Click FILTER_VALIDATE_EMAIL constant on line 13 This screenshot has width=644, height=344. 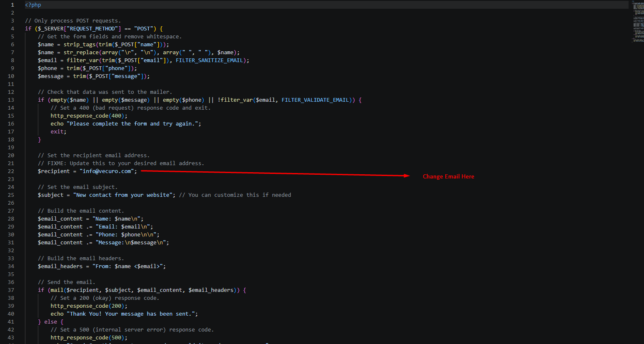point(315,100)
